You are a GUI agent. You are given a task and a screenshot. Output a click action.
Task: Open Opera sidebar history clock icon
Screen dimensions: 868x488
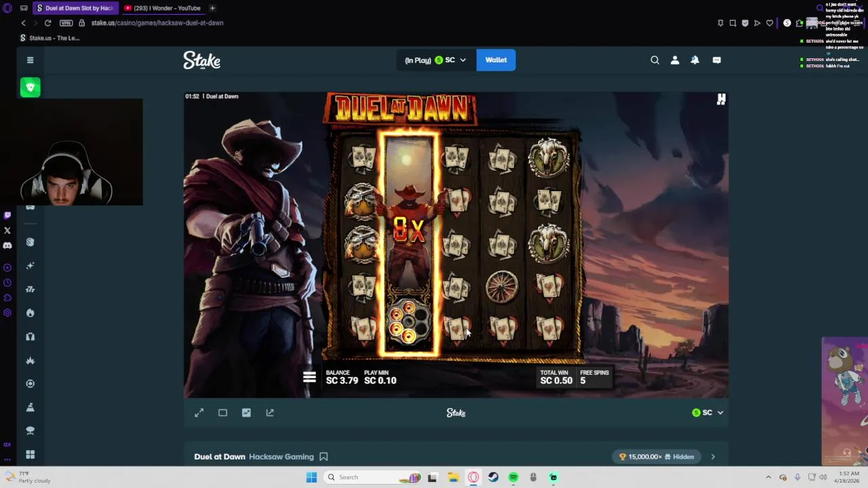click(7, 283)
